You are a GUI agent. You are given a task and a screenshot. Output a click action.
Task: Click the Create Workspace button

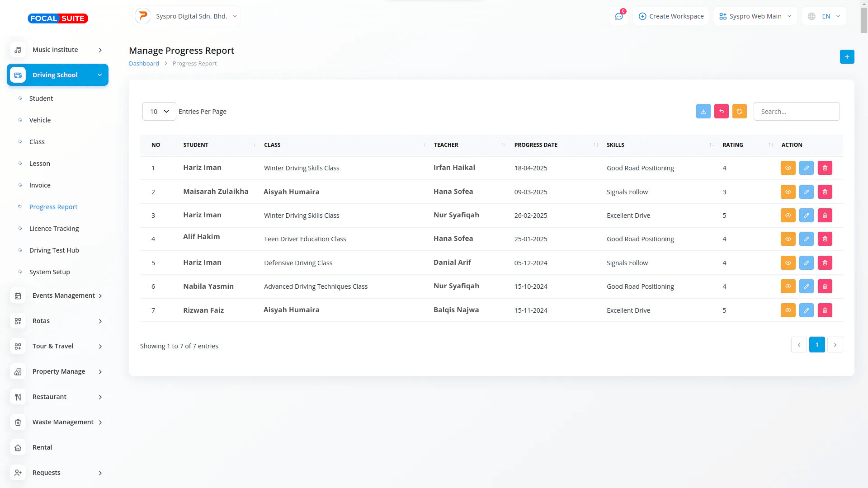[x=671, y=16]
